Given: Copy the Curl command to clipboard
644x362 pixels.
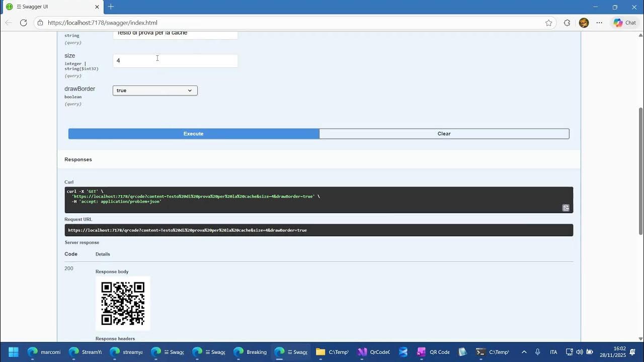Looking at the screenshot, I should pos(566,208).
